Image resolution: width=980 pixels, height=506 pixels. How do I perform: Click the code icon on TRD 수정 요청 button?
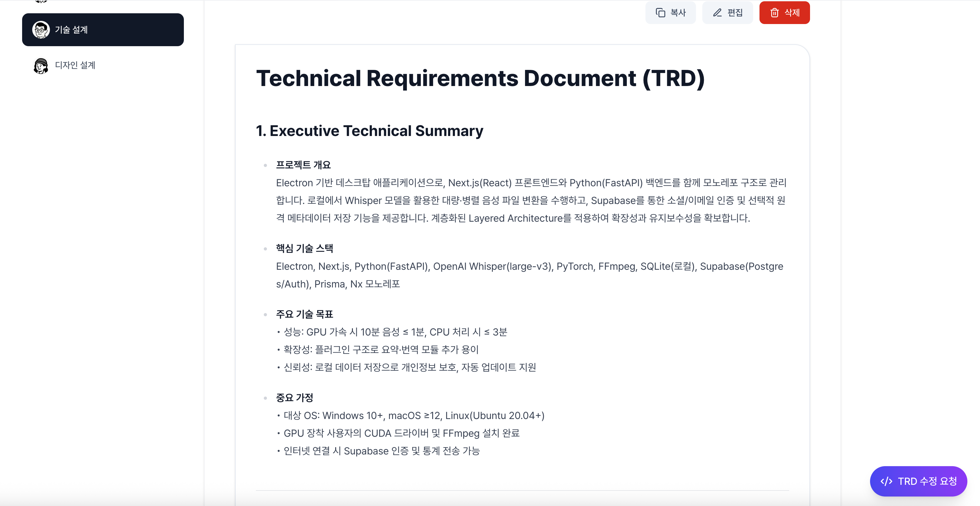point(887,481)
